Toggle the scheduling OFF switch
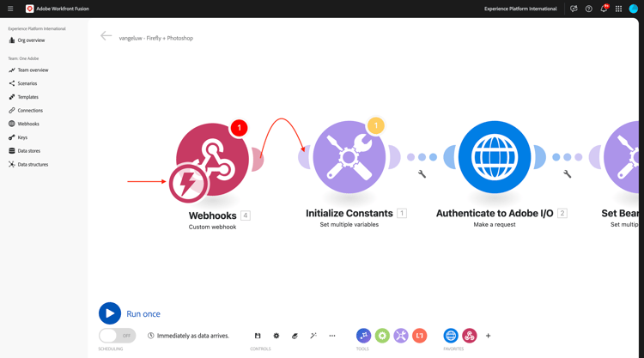Viewport: 644px width, 358px height. (117, 336)
